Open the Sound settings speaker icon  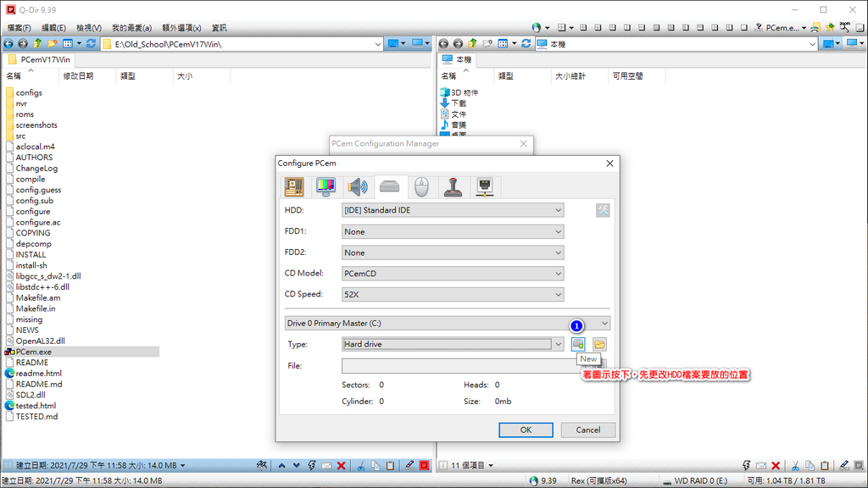(x=358, y=187)
